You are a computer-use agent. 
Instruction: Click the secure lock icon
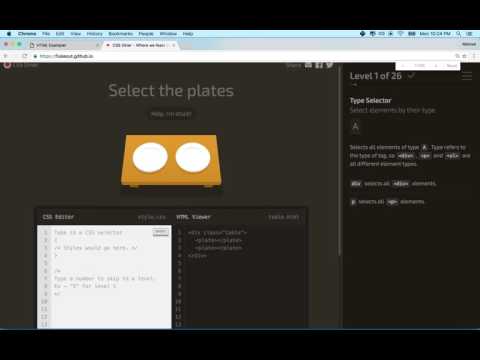pyautogui.click(x=35, y=56)
